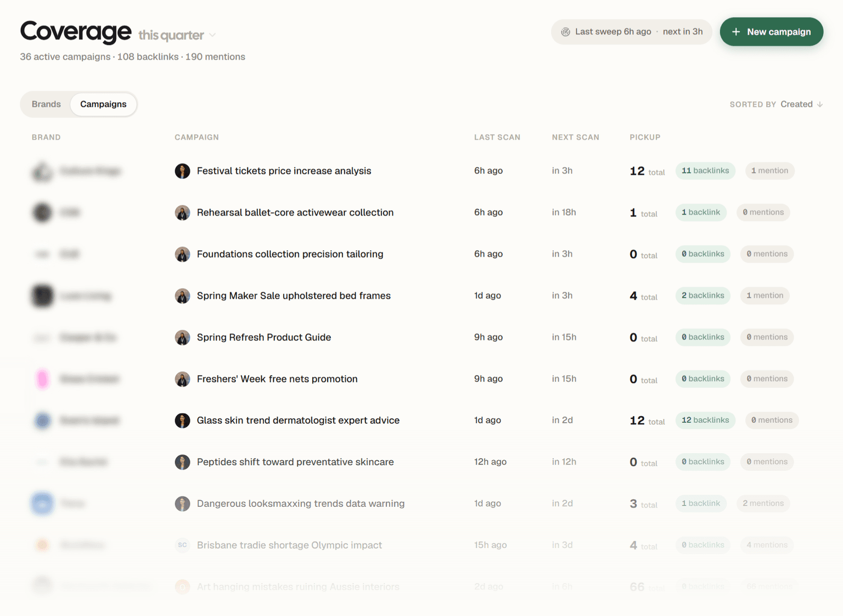Click Glass skin trend dermatologist expert advice
This screenshot has height=616, width=843.
[298, 420]
